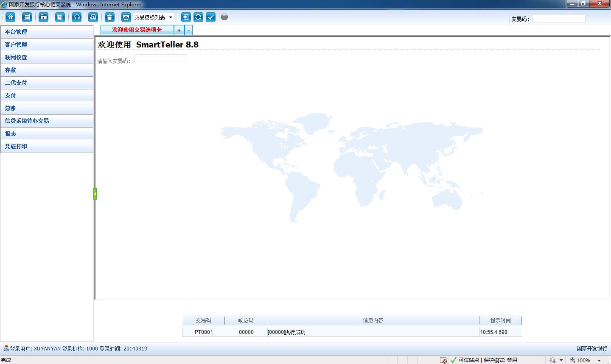Open the 报表 menu
611x364 pixels.
tap(47, 133)
